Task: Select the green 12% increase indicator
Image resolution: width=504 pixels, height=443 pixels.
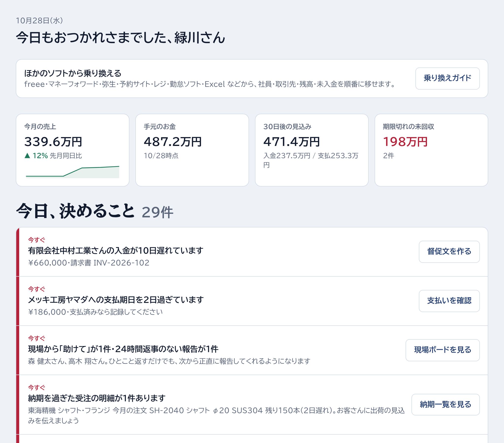Action: 36,156
